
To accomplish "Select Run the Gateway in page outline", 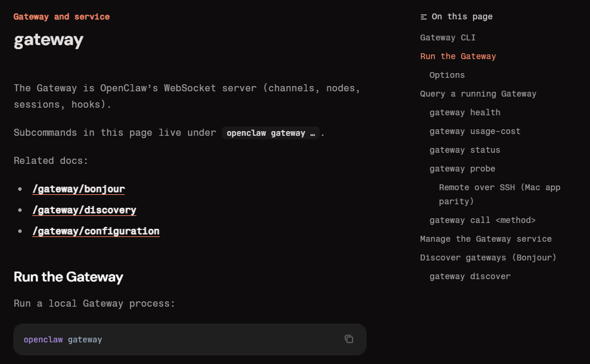I will pos(458,56).
